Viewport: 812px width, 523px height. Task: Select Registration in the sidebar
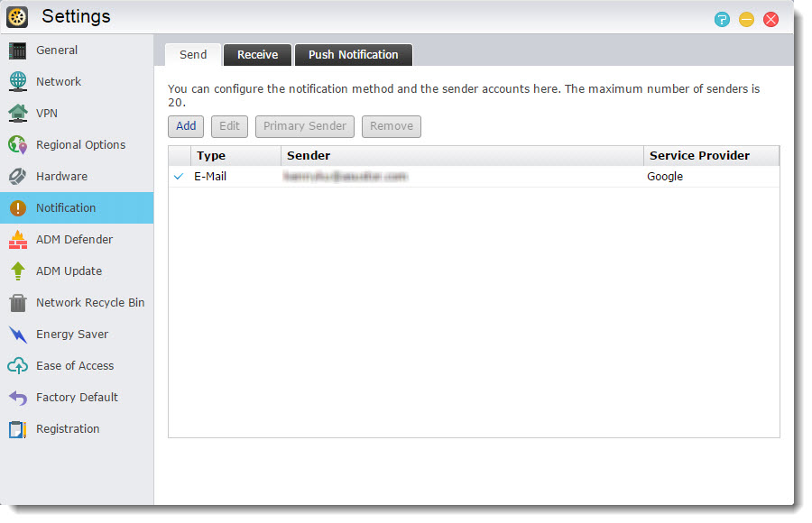pos(68,429)
